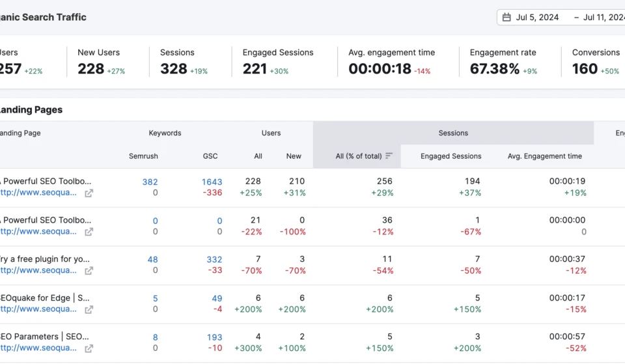Viewport: 625px width, 364px height.
Task: Open the date range calendar icon
Action: pyautogui.click(x=507, y=17)
